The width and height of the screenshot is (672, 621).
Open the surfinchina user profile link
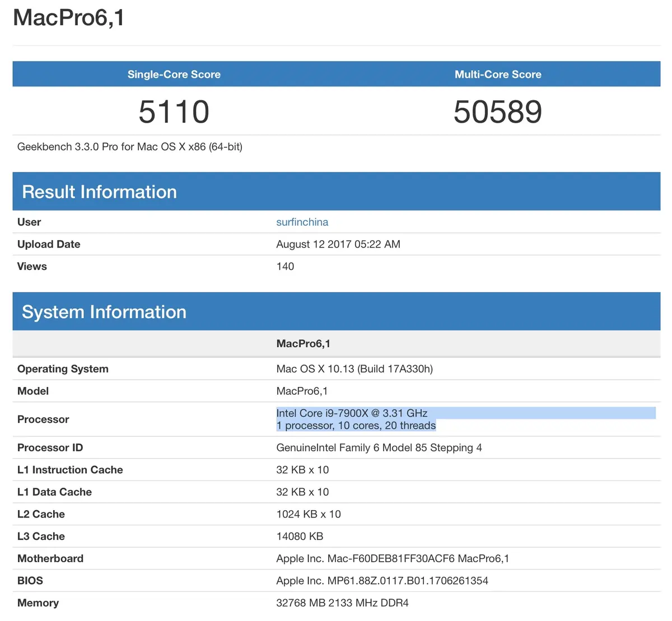point(302,222)
